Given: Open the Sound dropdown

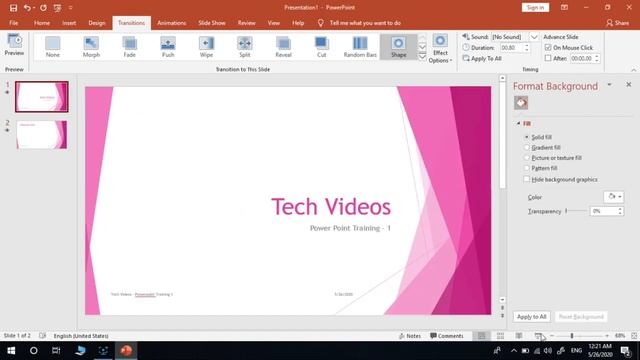Looking at the screenshot, I should point(534,37).
